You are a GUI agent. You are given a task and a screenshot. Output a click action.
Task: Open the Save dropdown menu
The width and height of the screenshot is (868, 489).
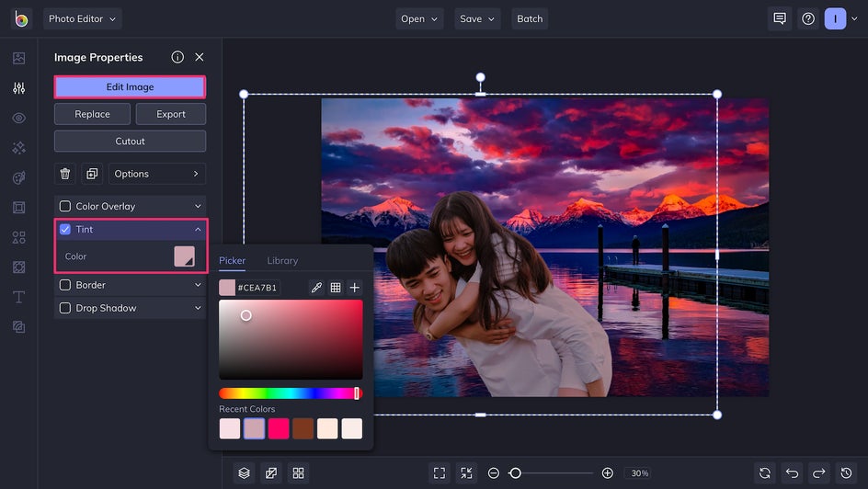pos(477,18)
